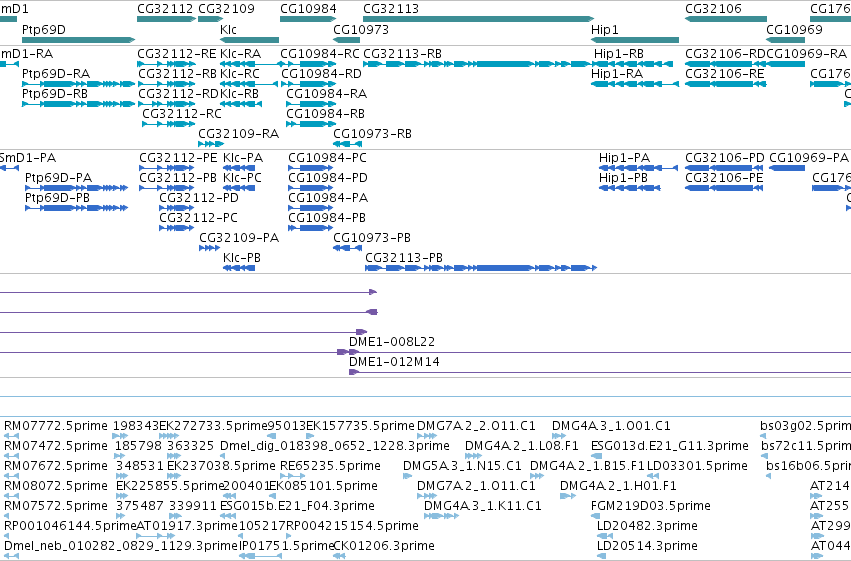Click the Hip1-RB transcript label
Image resolution: width=851 pixels, height=561 pixels.
619,54
